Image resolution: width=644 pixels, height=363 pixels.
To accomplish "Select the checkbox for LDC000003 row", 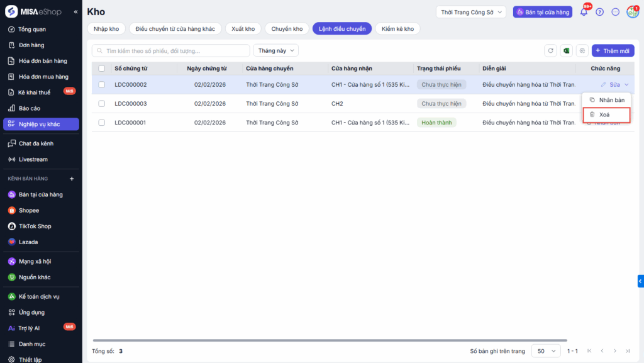I will click(102, 104).
